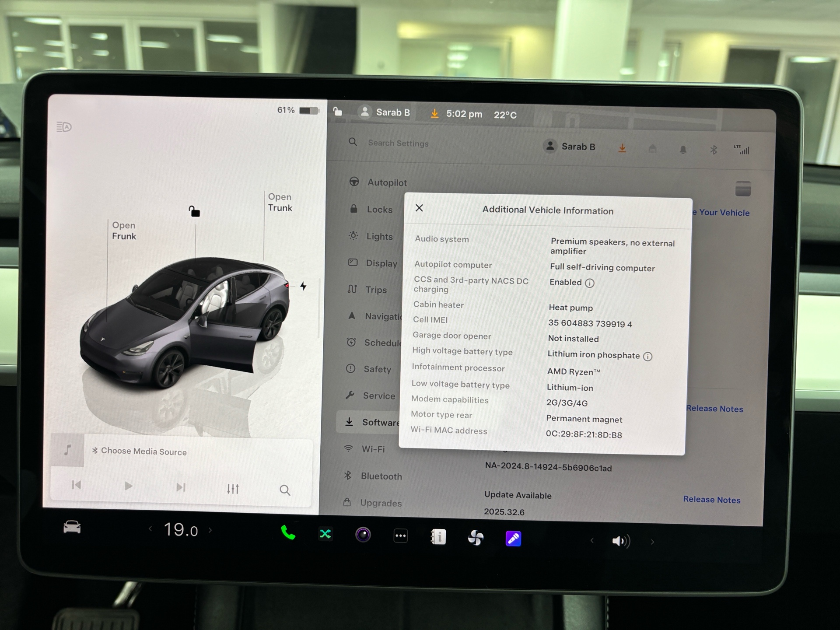Viewport: 840px width, 630px height.
Task: Tap the green shuffle icon in bottom bar
Action: click(325, 534)
